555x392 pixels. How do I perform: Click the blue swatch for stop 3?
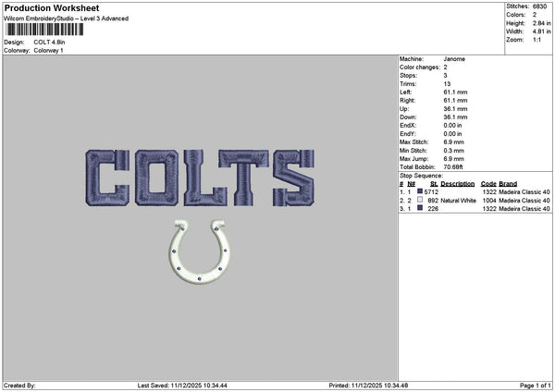pyautogui.click(x=420, y=208)
